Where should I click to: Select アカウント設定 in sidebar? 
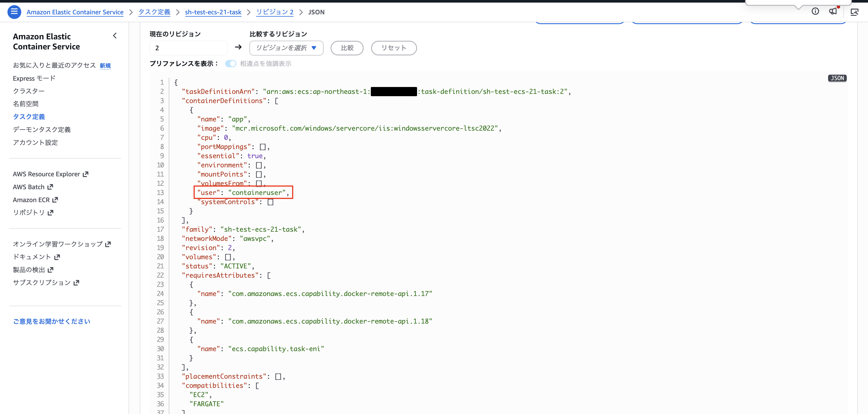[x=35, y=142]
